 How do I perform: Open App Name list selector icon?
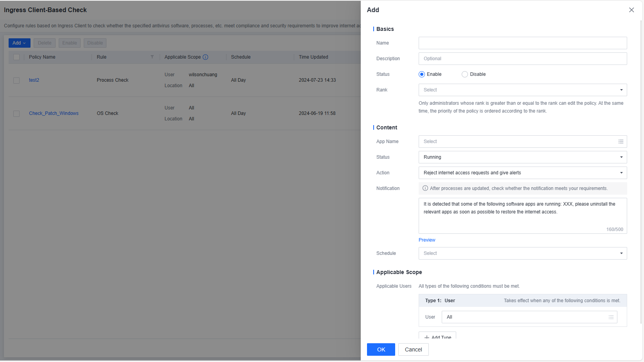click(x=621, y=142)
